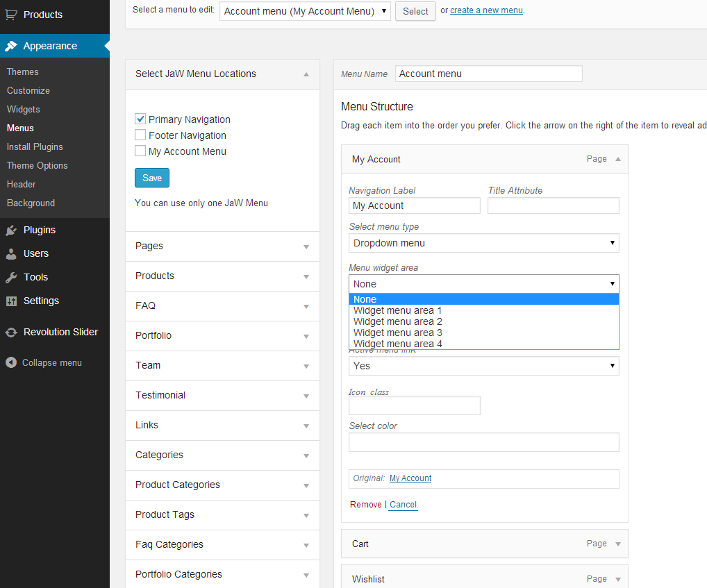Click into the Title Attribute text field
This screenshot has width=707, height=588.
point(553,205)
